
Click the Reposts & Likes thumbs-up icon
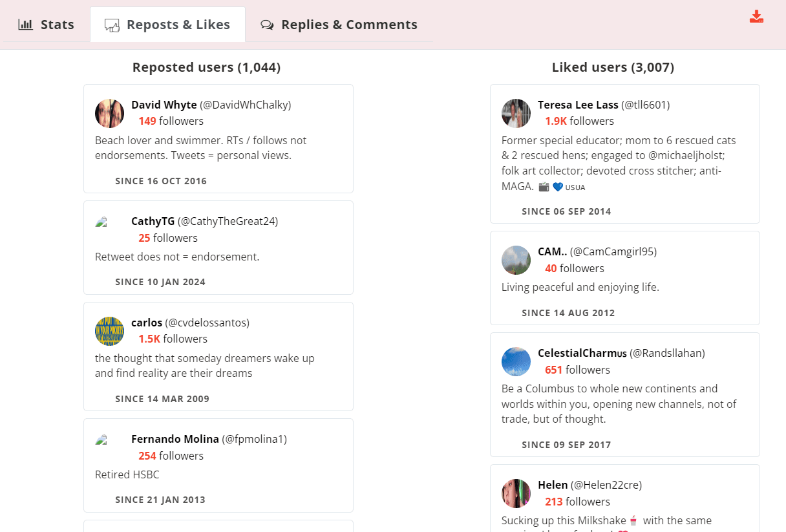(x=112, y=25)
